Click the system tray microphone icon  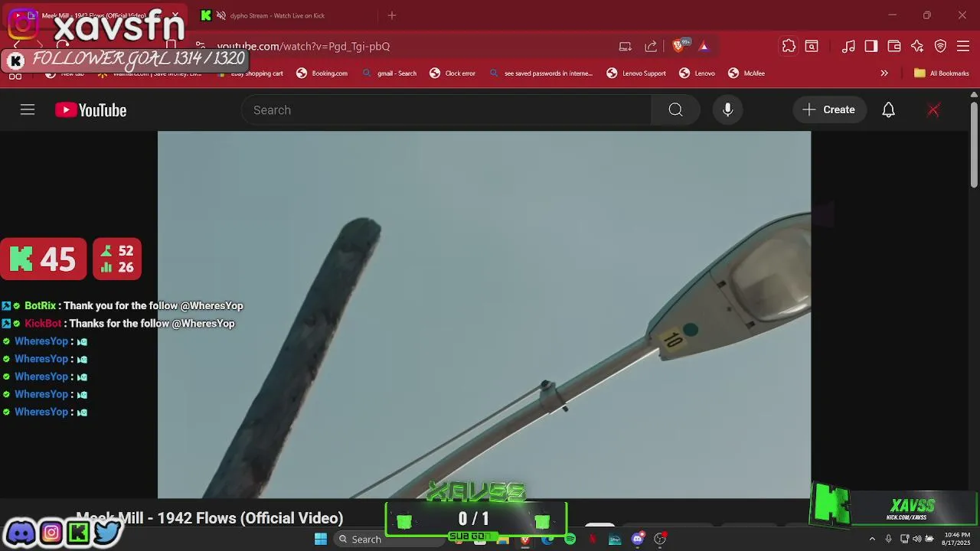click(888, 539)
